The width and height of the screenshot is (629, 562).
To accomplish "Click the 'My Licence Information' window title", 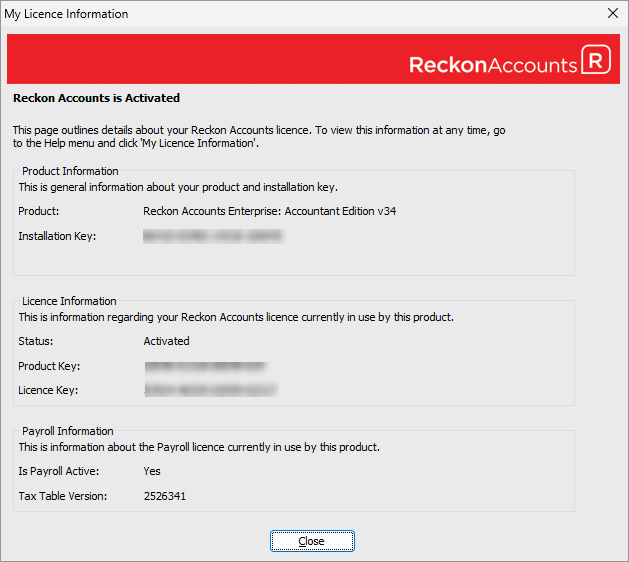I will click(66, 14).
